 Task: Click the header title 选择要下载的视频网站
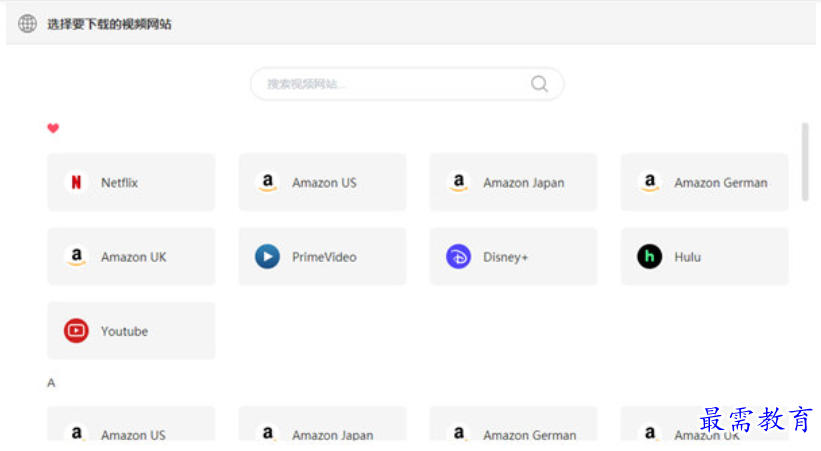(109, 24)
